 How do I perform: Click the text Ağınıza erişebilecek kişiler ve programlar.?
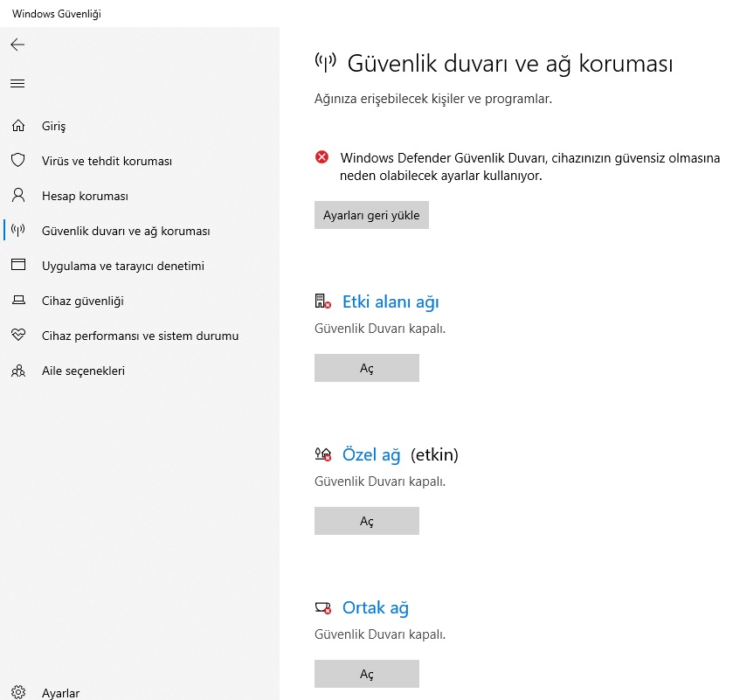point(432,99)
